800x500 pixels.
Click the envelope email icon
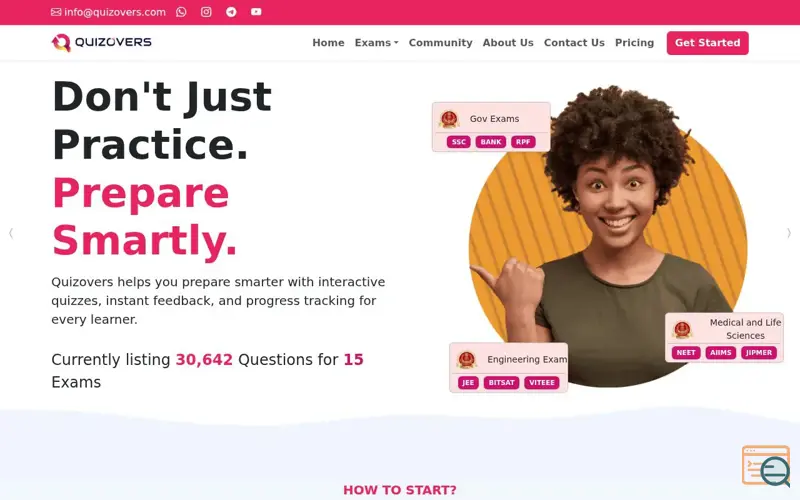point(56,12)
